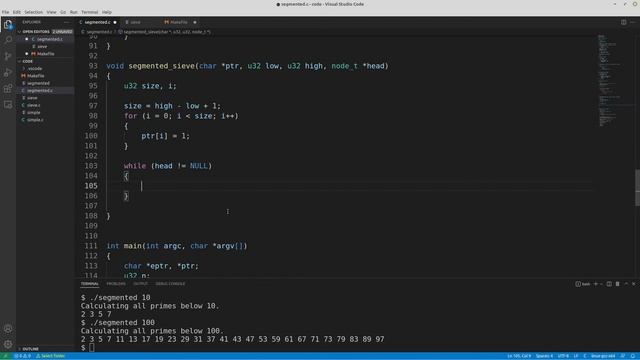The image size is (640, 360).
Task: Open sieve.c in the file tree
Action: coord(33,105)
